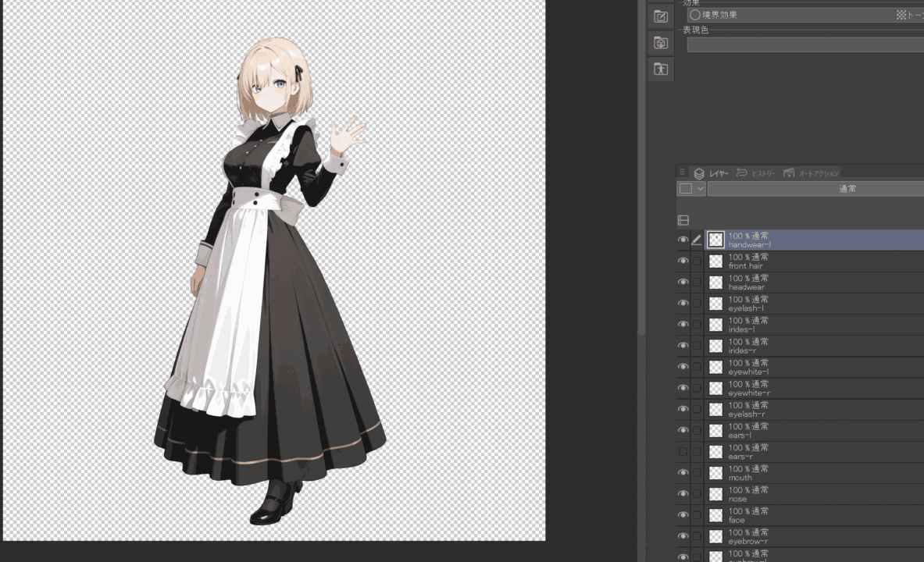
Task: Switch to the オートアクション tab
Action: click(x=811, y=173)
